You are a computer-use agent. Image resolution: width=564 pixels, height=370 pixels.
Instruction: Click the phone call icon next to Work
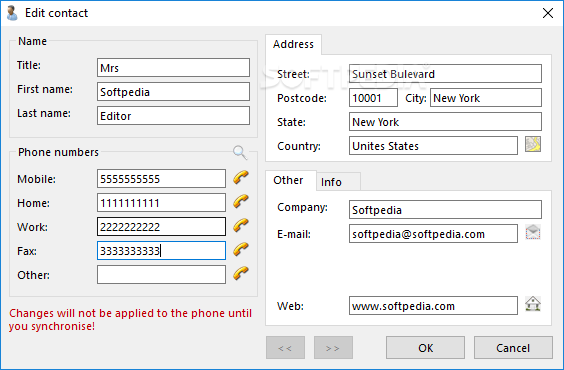pyautogui.click(x=241, y=226)
